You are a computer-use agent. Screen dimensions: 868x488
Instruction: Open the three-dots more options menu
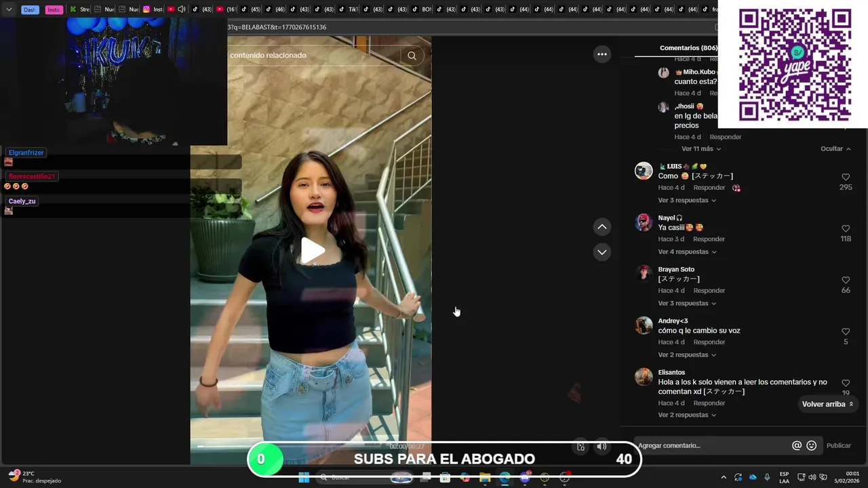(x=602, y=54)
